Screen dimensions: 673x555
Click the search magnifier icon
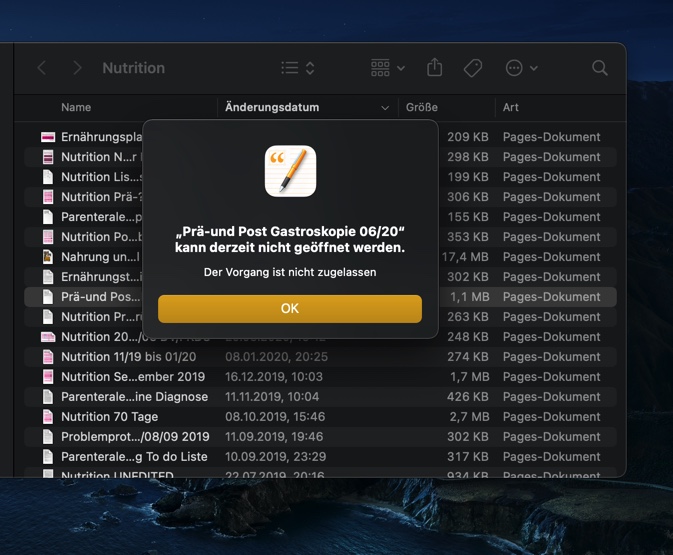[x=600, y=68]
